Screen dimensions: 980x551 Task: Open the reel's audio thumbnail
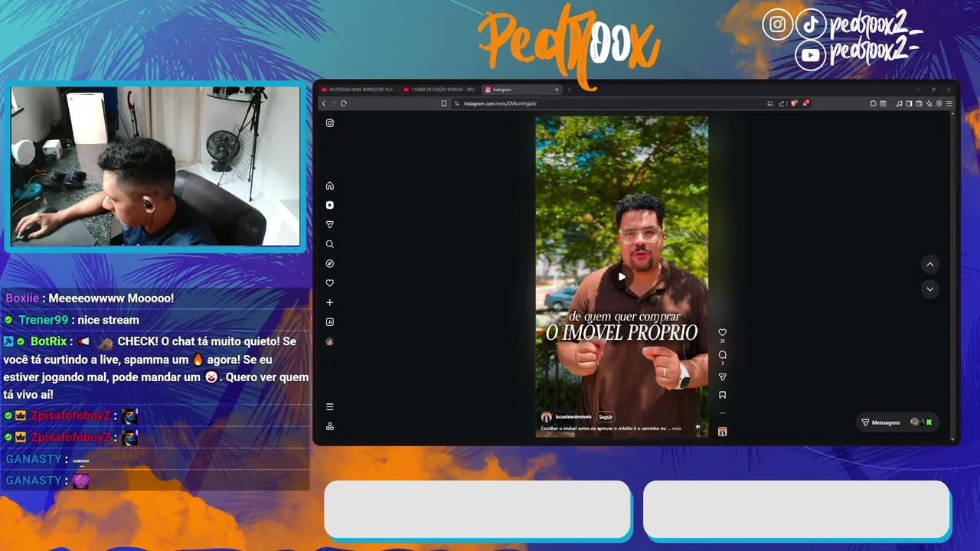(722, 432)
